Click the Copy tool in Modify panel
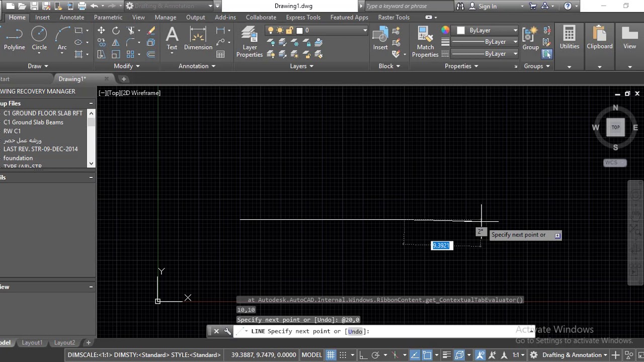644x362 pixels. coord(101,43)
